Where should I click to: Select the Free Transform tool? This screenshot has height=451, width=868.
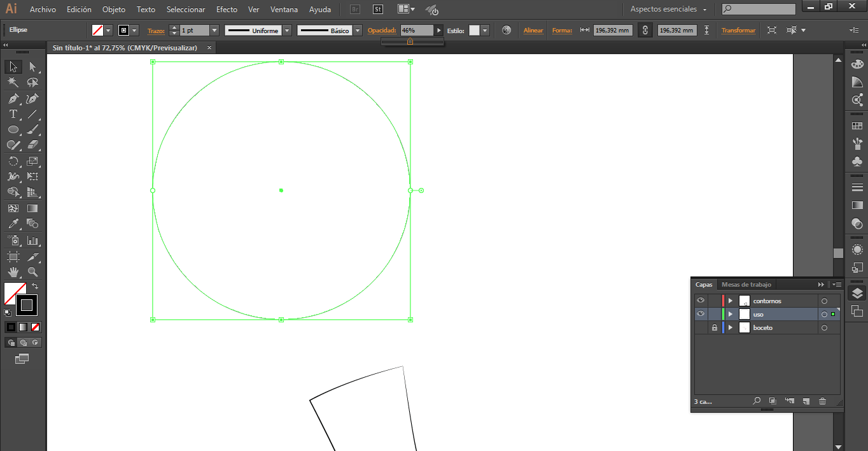pos(32,176)
